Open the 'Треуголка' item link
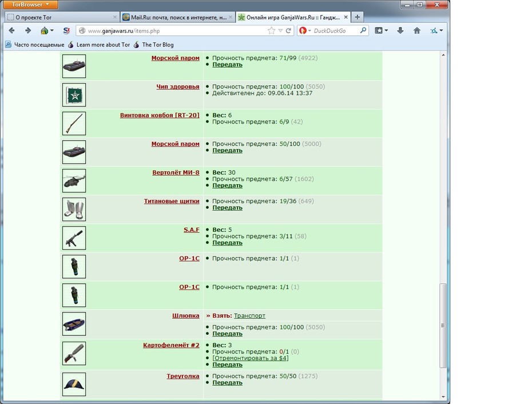 (183, 376)
